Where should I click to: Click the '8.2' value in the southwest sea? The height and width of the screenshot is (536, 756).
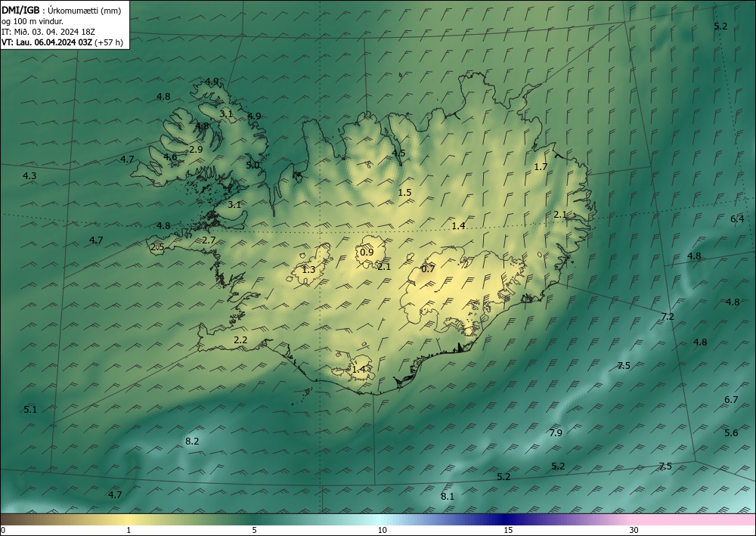point(192,441)
